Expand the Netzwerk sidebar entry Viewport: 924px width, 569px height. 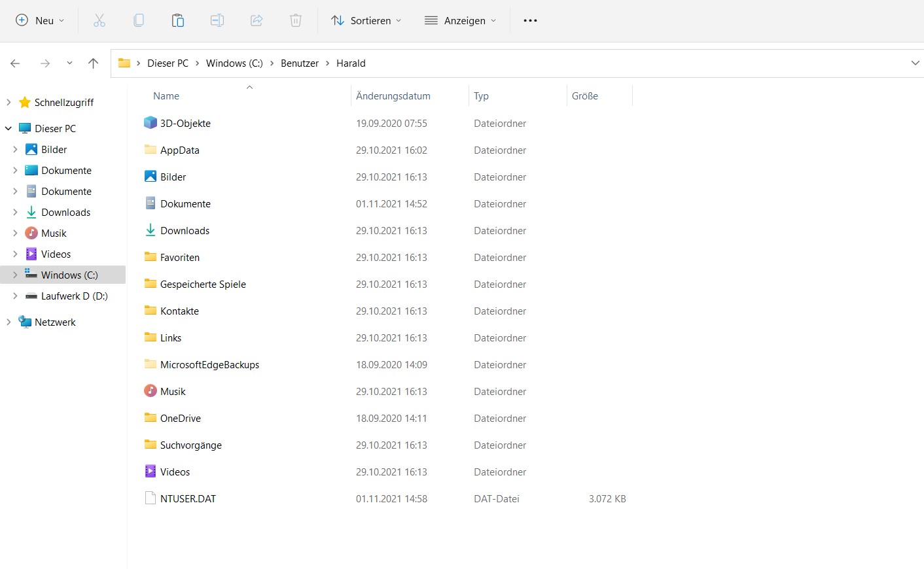[x=8, y=322]
